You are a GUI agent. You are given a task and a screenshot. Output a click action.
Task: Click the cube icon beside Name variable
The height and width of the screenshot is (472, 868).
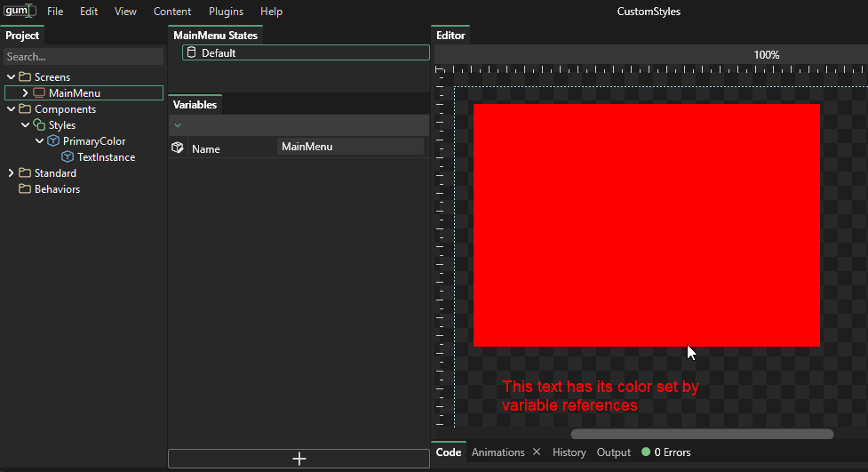click(178, 148)
